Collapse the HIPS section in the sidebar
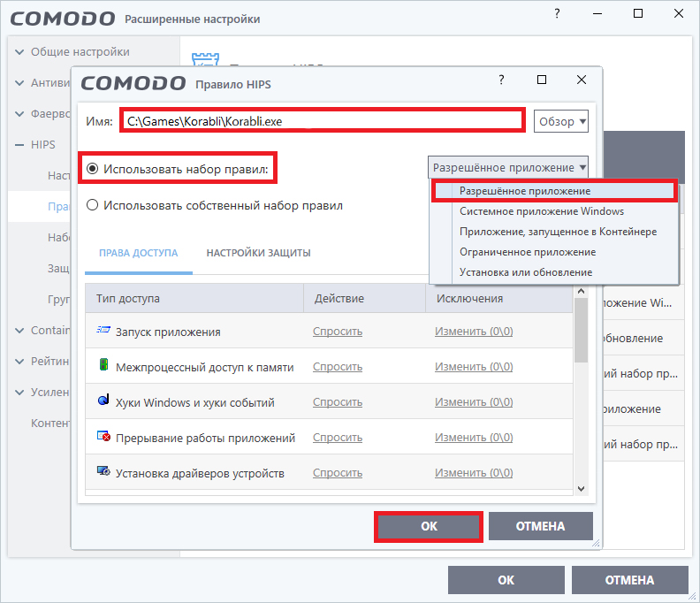 pos(19,145)
